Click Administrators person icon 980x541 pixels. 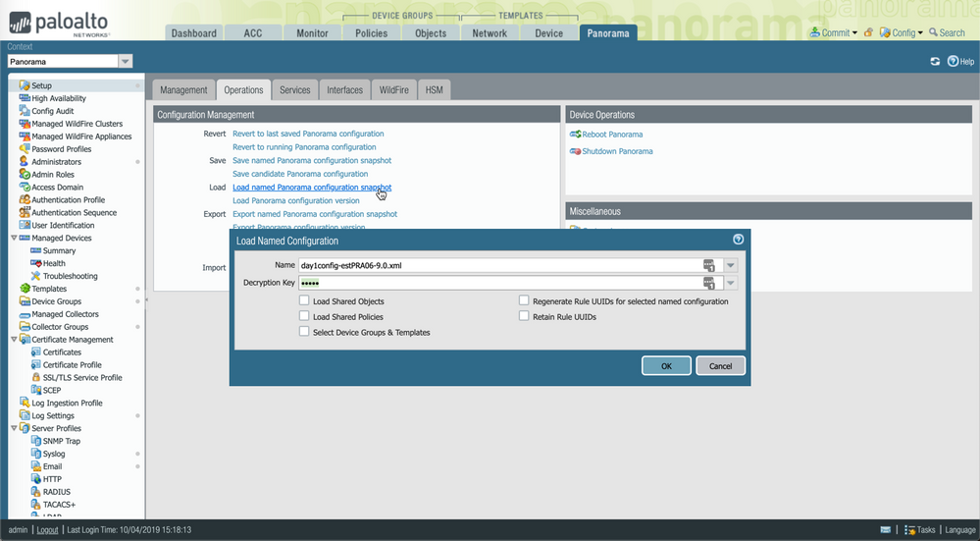tap(25, 161)
